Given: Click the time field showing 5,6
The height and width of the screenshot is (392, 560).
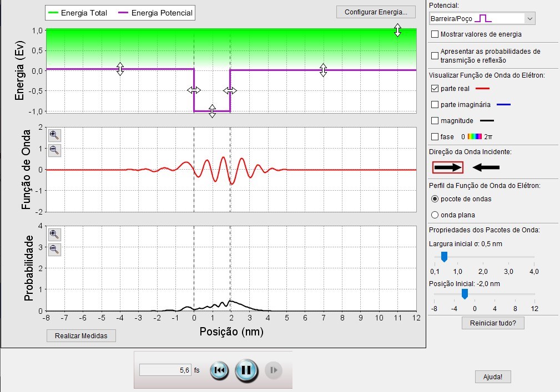Looking at the screenshot, I should 165,370.
